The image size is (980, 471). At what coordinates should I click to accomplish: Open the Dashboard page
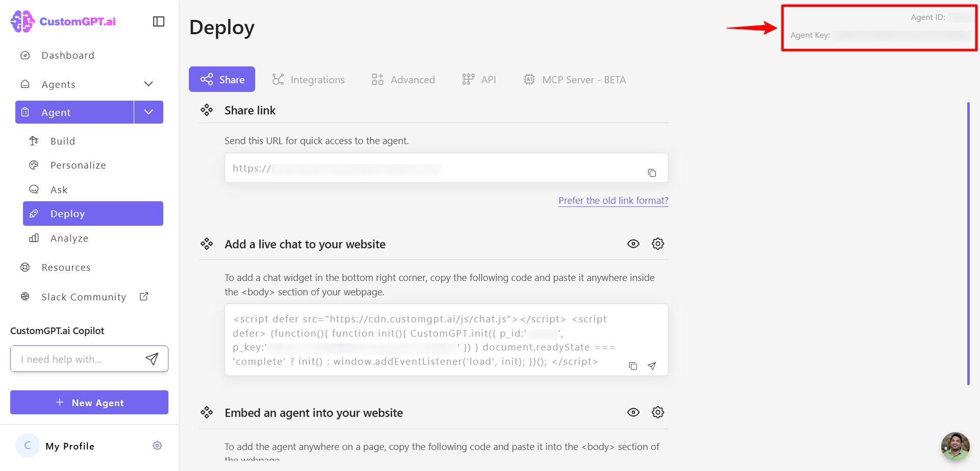pyautogui.click(x=68, y=55)
